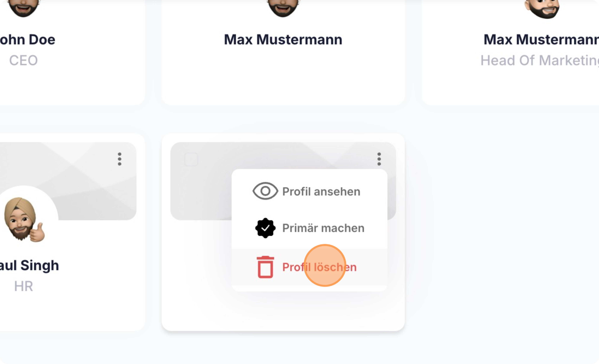
Task: Select the Max Mustermann name without a title
Action: click(x=283, y=40)
